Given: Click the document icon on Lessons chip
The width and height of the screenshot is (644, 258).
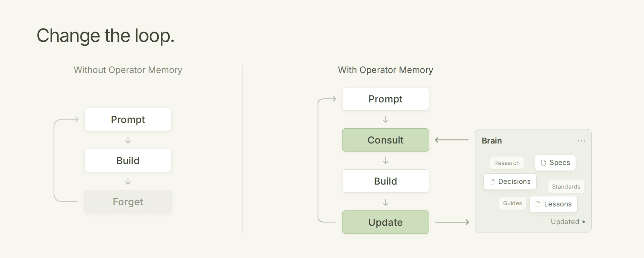Looking at the screenshot, I should click(538, 204).
